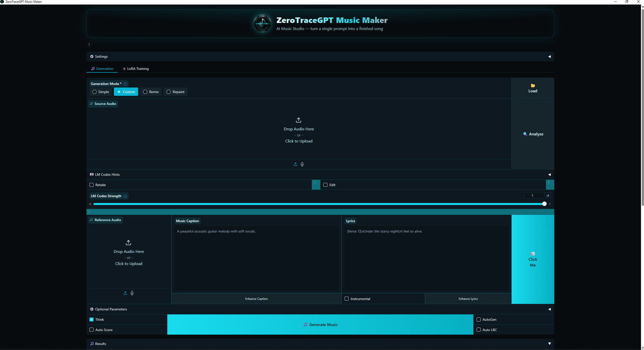Reset the LM Codes Strength value
Viewport: 644px width, 350px height.
(x=548, y=196)
